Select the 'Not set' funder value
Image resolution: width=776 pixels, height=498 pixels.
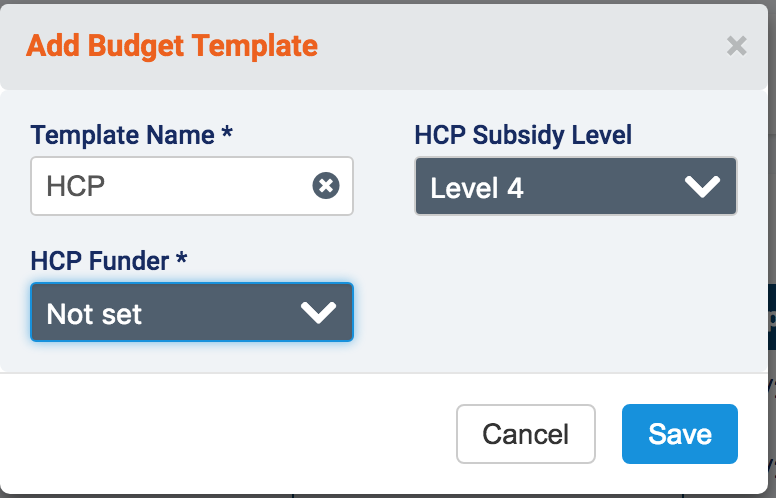pyautogui.click(x=95, y=314)
